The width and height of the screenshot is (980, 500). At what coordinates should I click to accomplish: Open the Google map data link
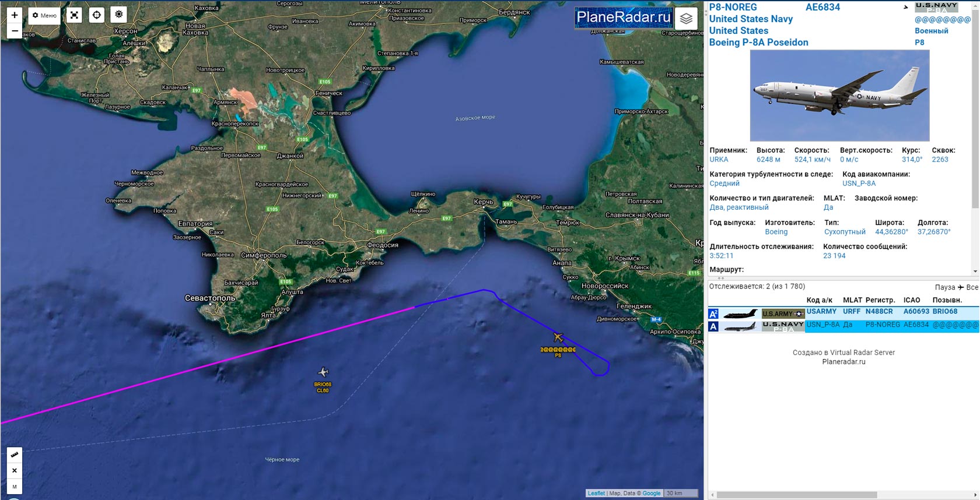pyautogui.click(x=652, y=493)
